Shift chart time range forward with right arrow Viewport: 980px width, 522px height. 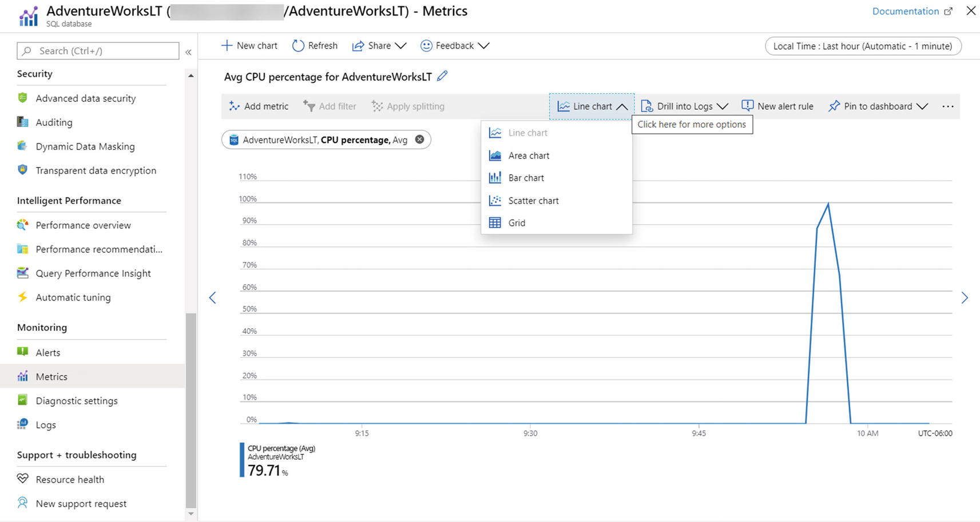click(x=965, y=298)
